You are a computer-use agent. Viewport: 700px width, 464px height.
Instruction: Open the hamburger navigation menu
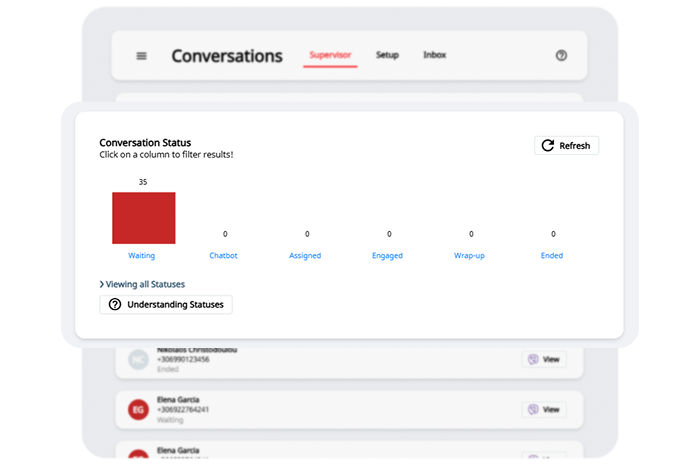(x=141, y=56)
